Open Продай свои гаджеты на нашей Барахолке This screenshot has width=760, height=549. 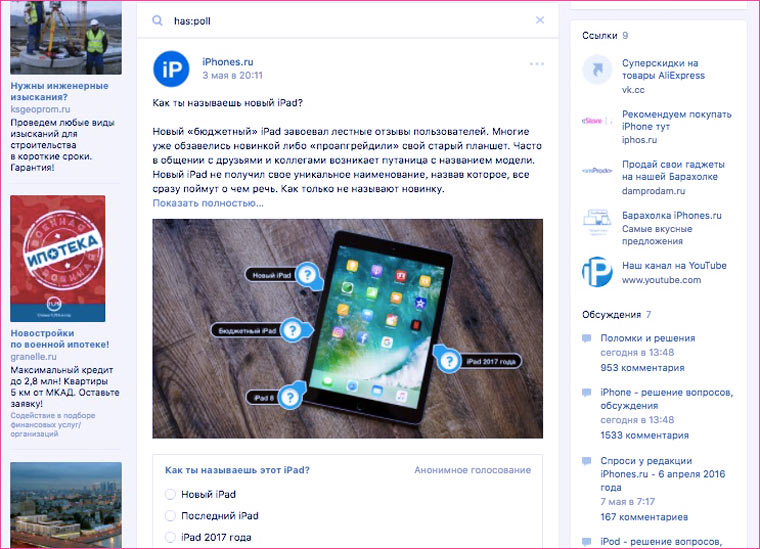pyautogui.click(x=673, y=171)
